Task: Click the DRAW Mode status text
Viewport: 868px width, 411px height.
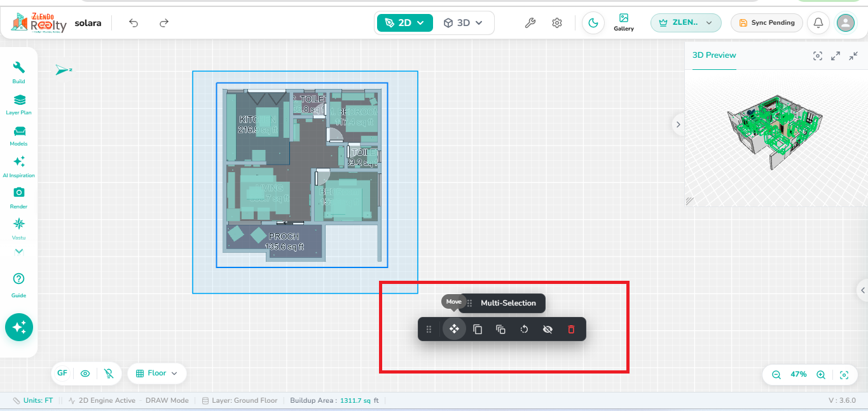Action: click(x=167, y=401)
